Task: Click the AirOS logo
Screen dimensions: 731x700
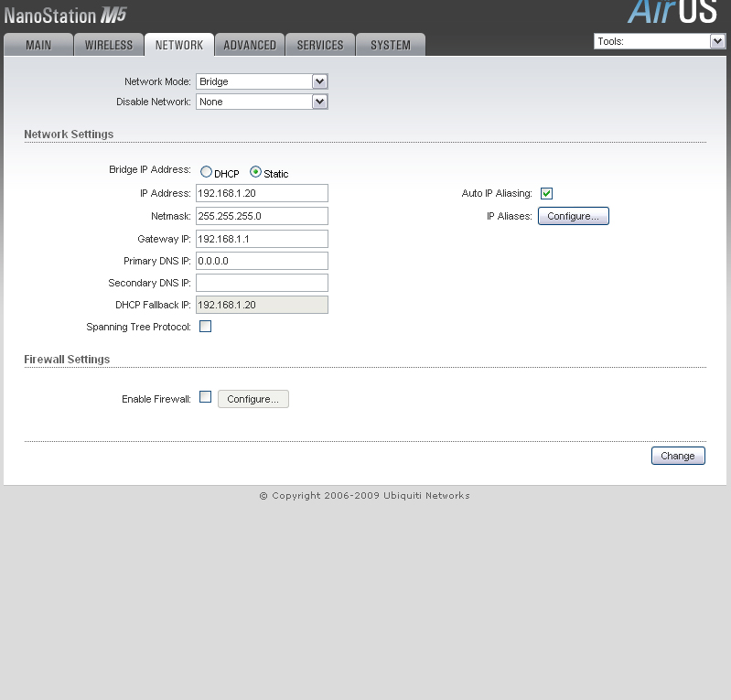Action: coord(672,11)
